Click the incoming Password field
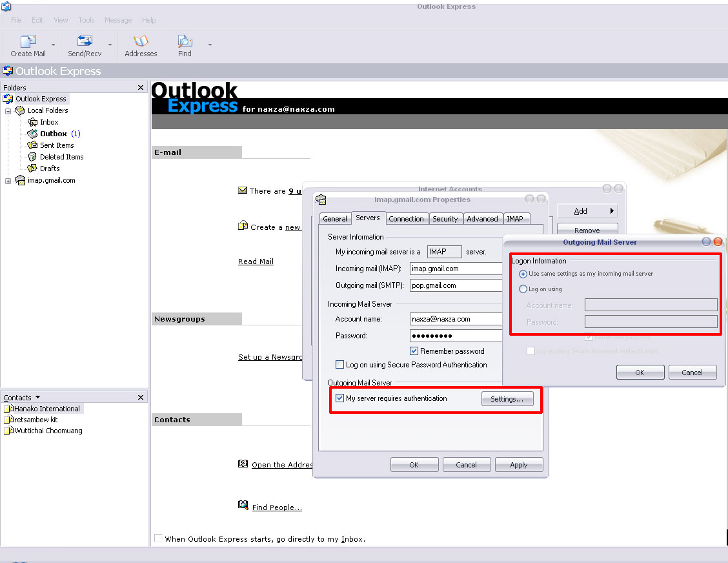The width and height of the screenshot is (728, 563). (456, 335)
